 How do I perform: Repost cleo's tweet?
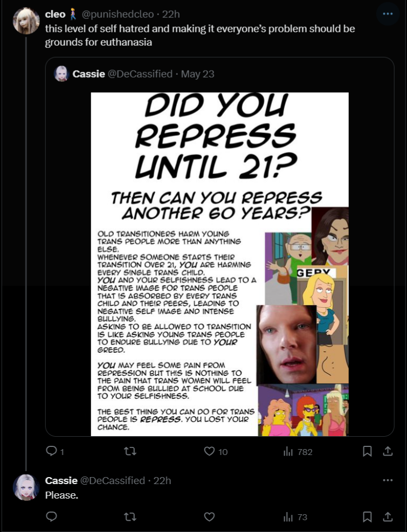click(130, 451)
